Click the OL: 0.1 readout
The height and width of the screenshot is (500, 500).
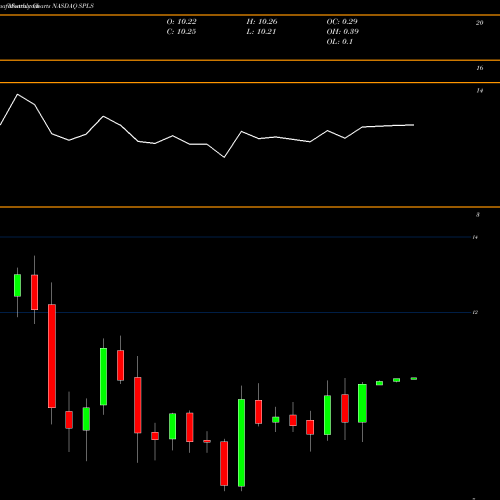point(340,42)
